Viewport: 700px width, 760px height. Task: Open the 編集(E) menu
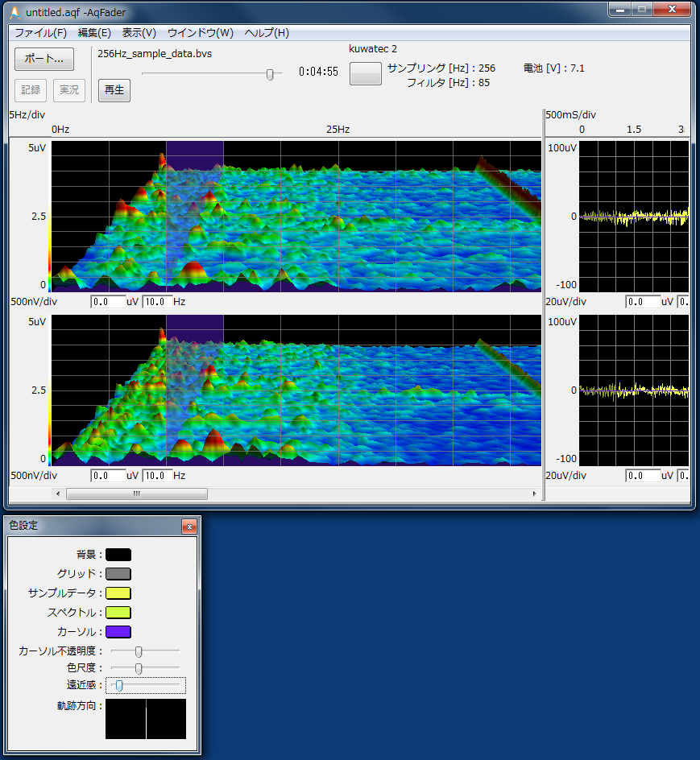click(x=94, y=33)
